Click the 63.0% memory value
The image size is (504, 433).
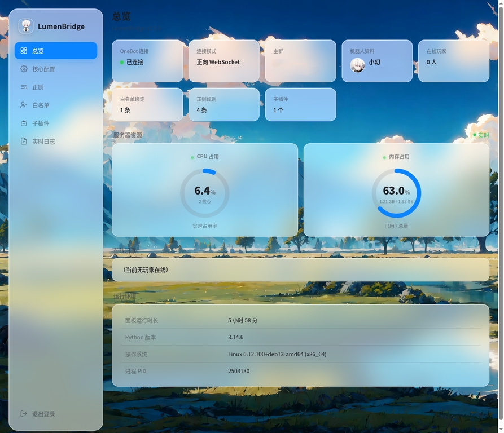point(396,191)
